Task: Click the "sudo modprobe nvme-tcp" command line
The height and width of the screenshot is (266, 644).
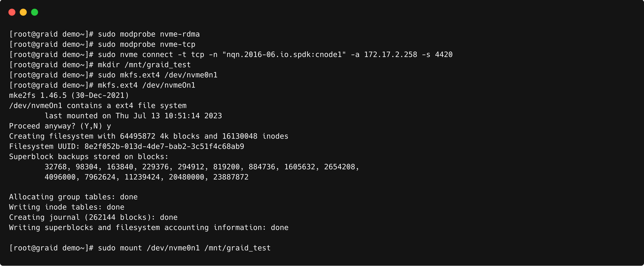Action: 146,45
